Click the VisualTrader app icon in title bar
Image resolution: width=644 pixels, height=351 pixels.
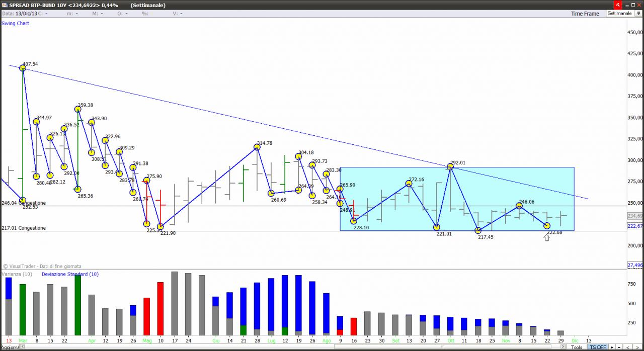coord(5,5)
